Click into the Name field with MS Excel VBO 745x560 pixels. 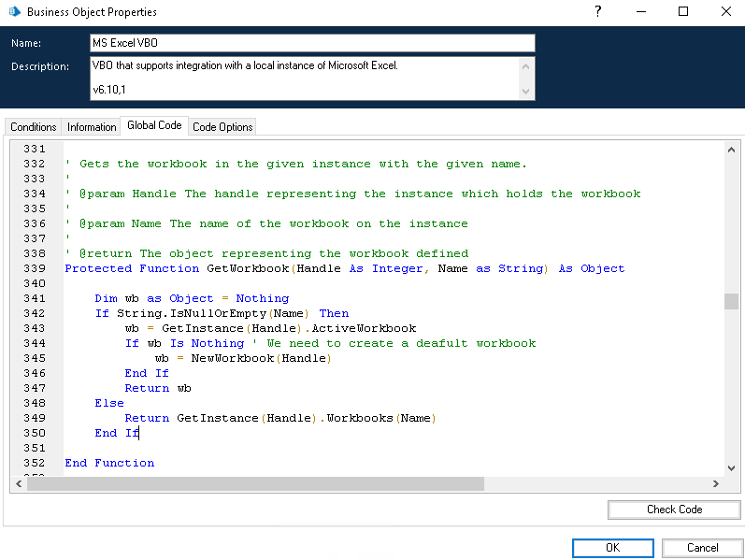pyautogui.click(x=311, y=43)
